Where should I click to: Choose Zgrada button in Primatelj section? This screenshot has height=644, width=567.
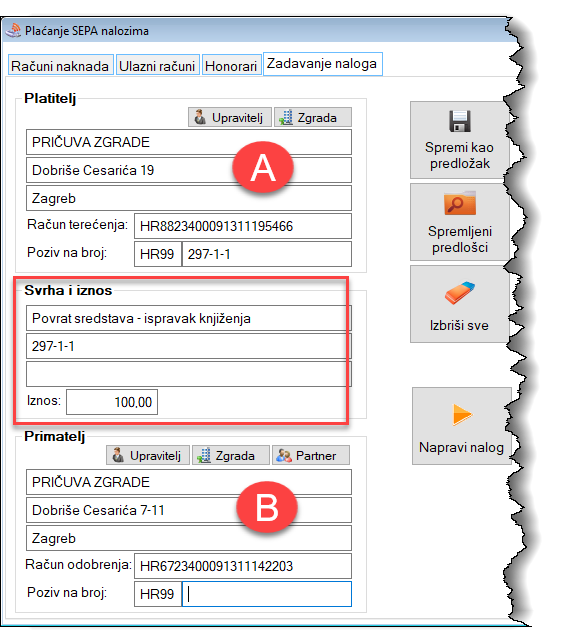(231, 455)
